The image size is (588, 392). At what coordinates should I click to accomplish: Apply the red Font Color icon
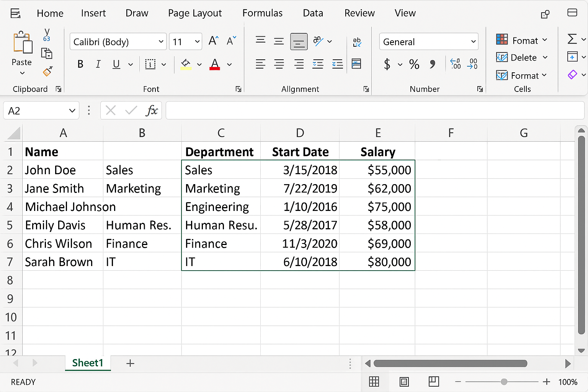pyautogui.click(x=215, y=64)
